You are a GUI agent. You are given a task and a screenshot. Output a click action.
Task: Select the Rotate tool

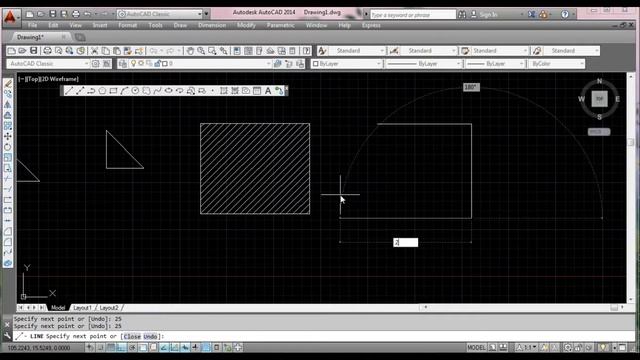point(8,147)
